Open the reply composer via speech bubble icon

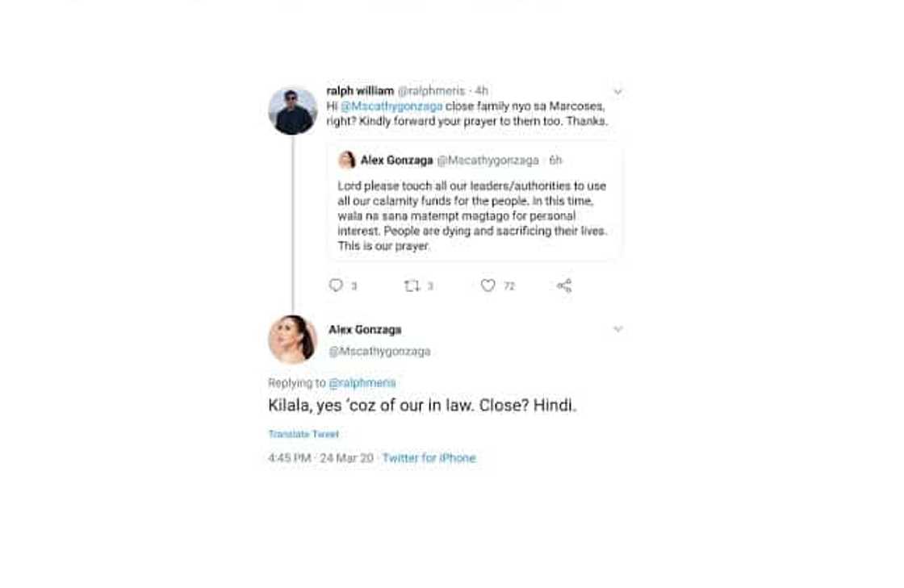[336, 285]
